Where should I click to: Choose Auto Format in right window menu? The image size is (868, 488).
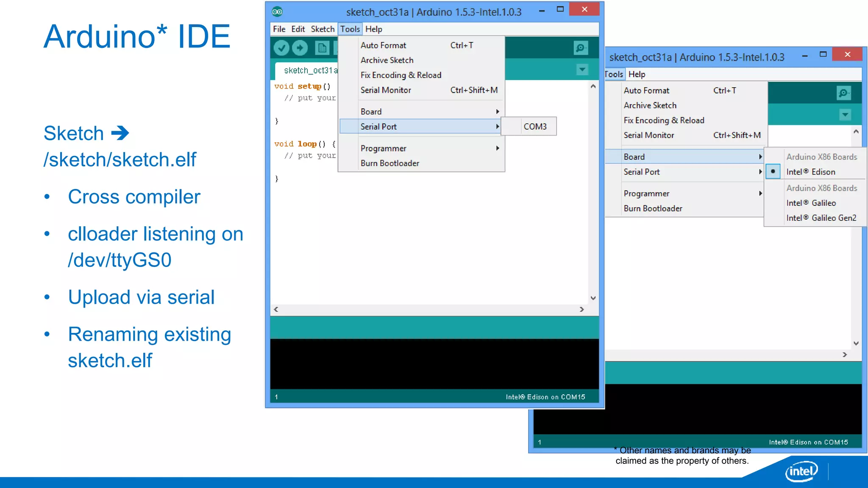[686, 91]
